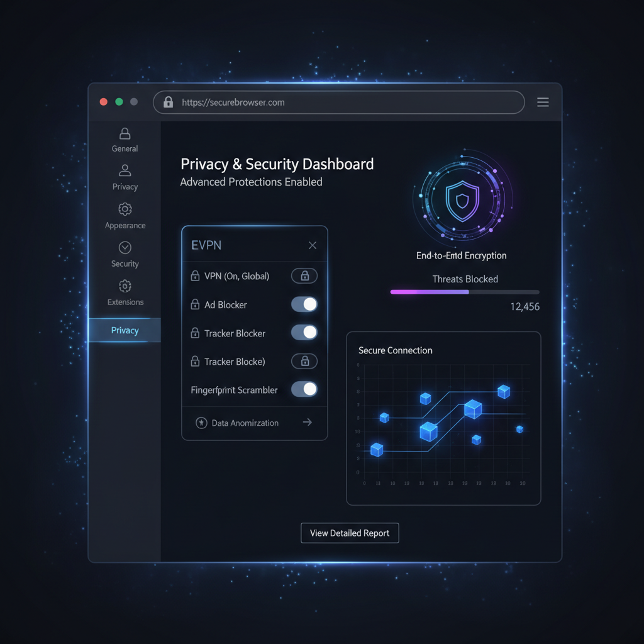The width and height of the screenshot is (644, 644).
Task: Click the address bar padlock icon
Action: (x=168, y=102)
